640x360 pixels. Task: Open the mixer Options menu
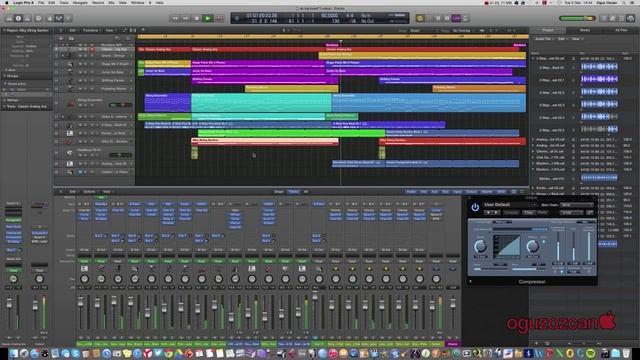[x=89, y=191]
